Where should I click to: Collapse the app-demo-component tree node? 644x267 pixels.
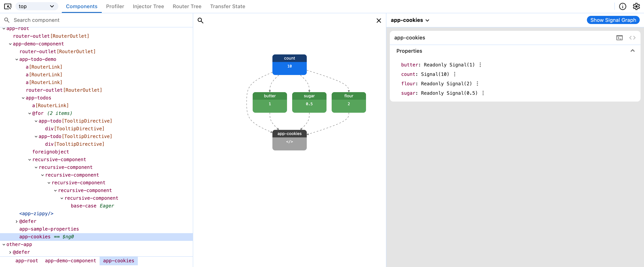(x=10, y=44)
